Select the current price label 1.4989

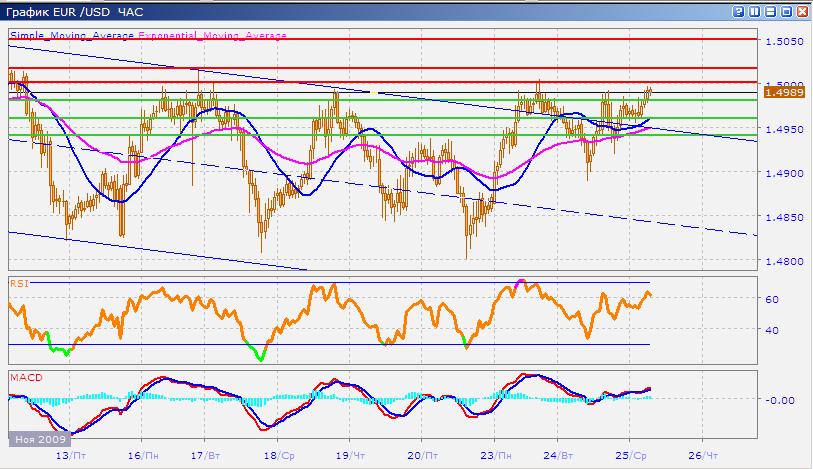pos(784,92)
